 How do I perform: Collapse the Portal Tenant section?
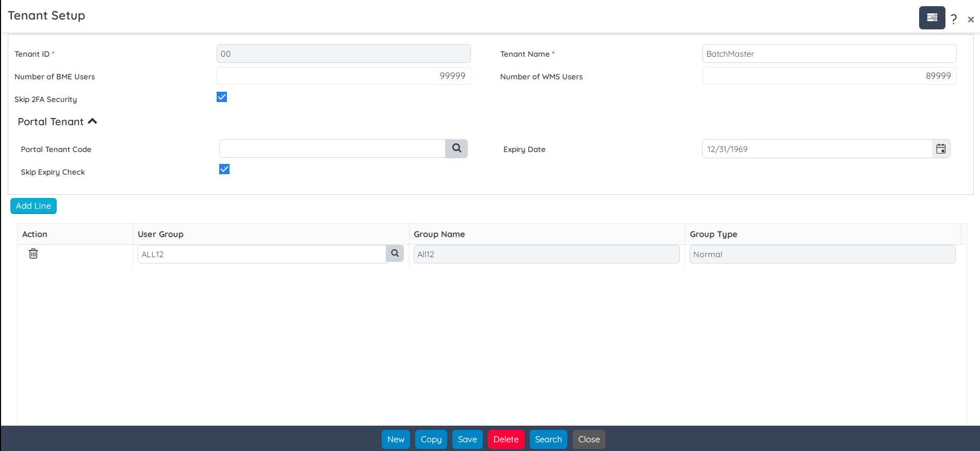point(92,122)
